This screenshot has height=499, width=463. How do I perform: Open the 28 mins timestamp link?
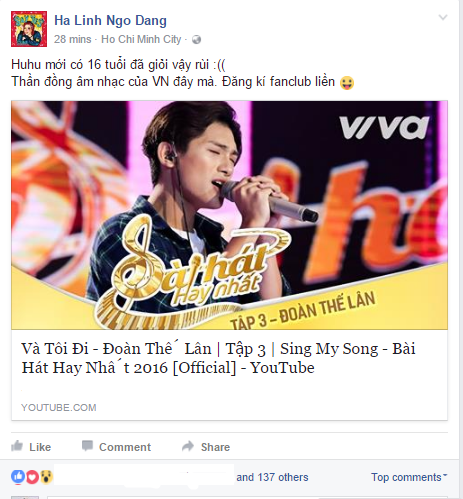click(x=73, y=39)
